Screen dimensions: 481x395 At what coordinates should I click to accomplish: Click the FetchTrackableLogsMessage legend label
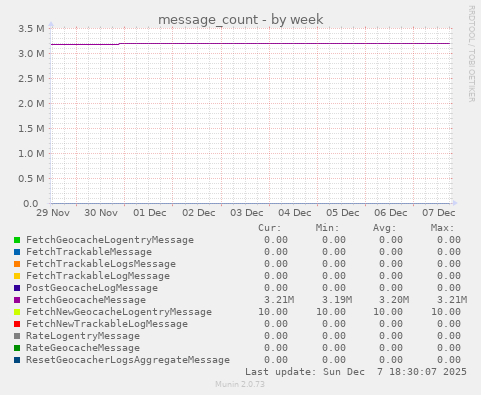coord(101,264)
